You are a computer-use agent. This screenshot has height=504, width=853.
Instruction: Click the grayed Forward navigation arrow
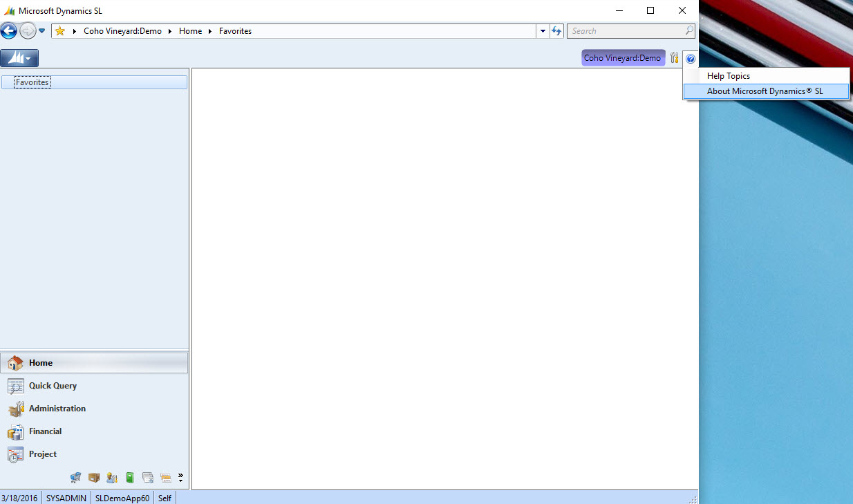click(28, 30)
